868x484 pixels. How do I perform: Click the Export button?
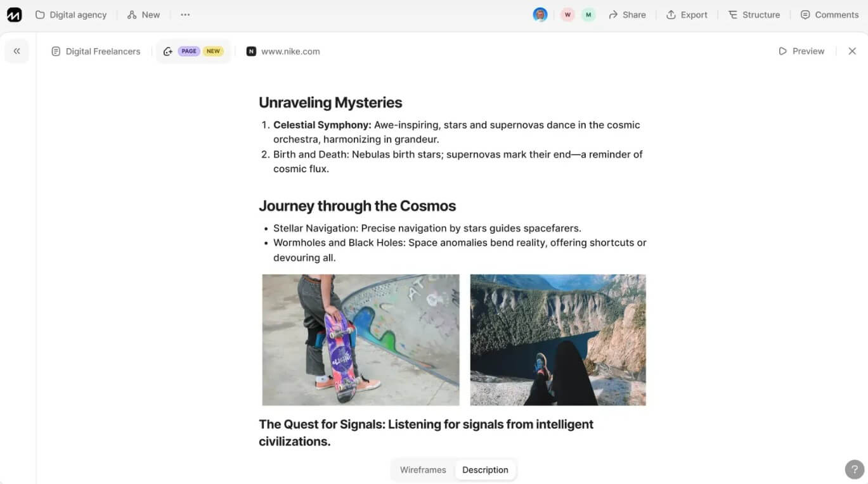pos(687,15)
